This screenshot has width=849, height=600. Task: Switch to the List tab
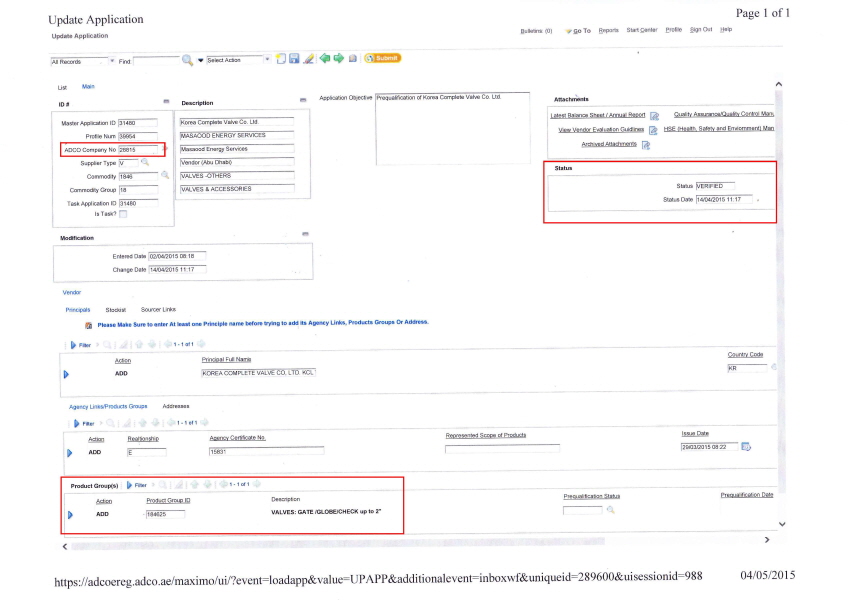coord(62,87)
